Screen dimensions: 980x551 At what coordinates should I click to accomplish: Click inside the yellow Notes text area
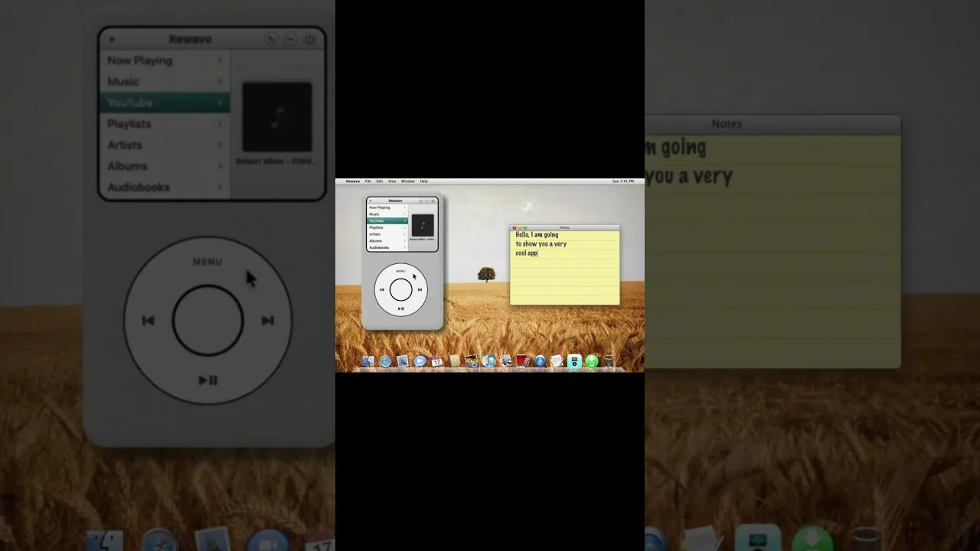pos(565,268)
